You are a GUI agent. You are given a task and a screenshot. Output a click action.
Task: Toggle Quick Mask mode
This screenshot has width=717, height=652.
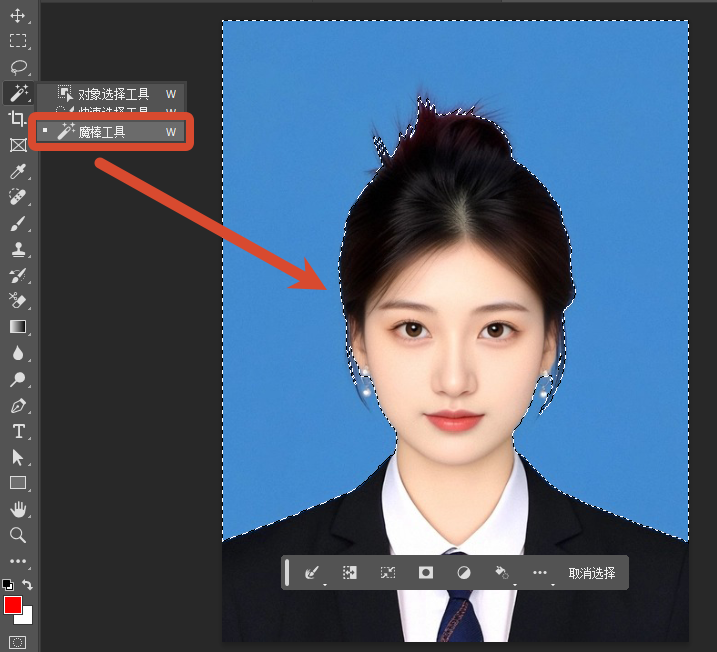click(18, 642)
